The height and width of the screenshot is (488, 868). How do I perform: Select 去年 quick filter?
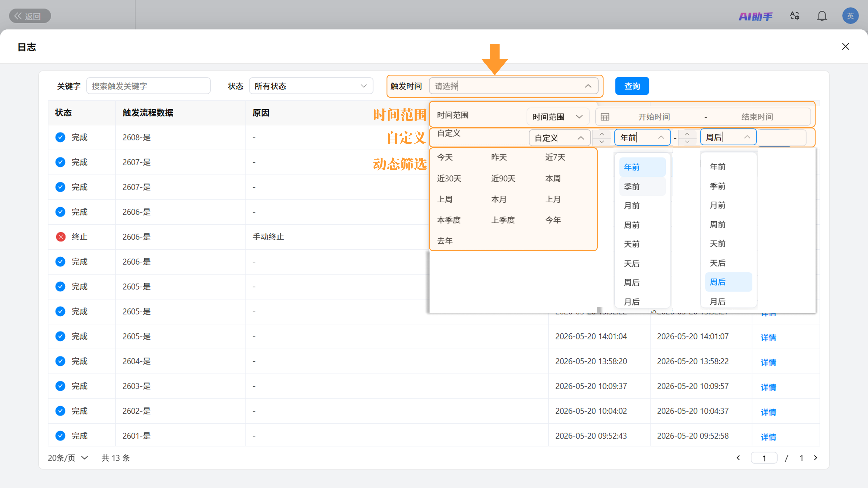(x=445, y=241)
